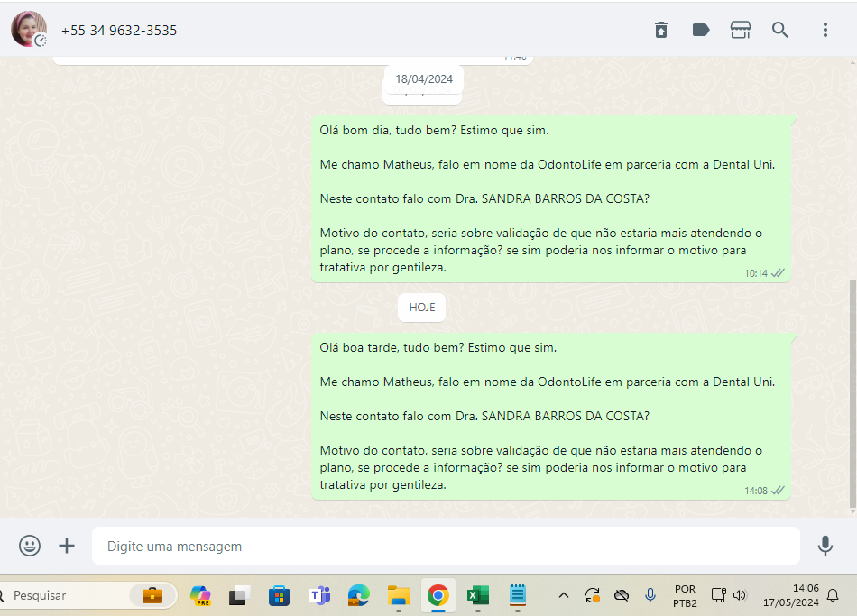This screenshot has height=616, width=857.
Task: Open Notepad from taskbar
Action: [518, 595]
